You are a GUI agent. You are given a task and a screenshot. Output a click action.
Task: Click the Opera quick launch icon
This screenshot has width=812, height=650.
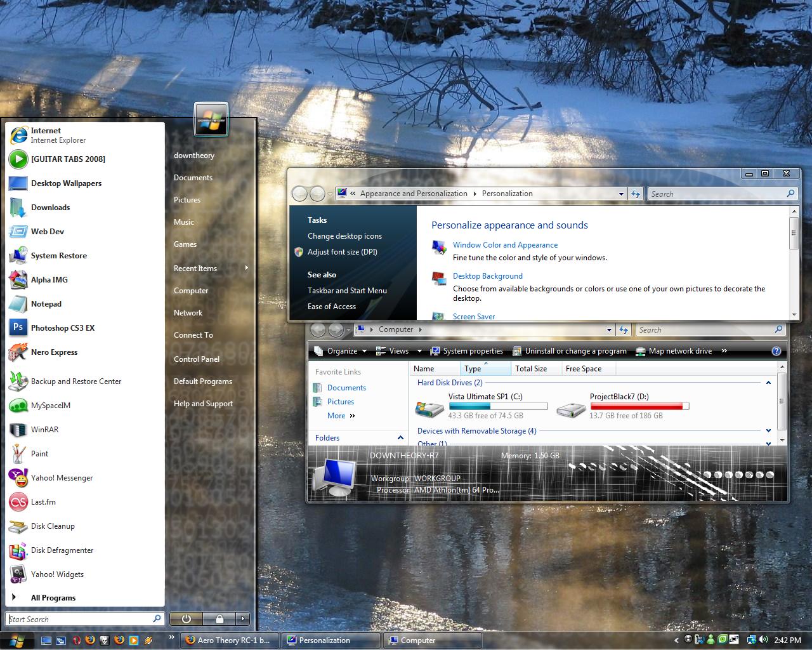point(77,640)
